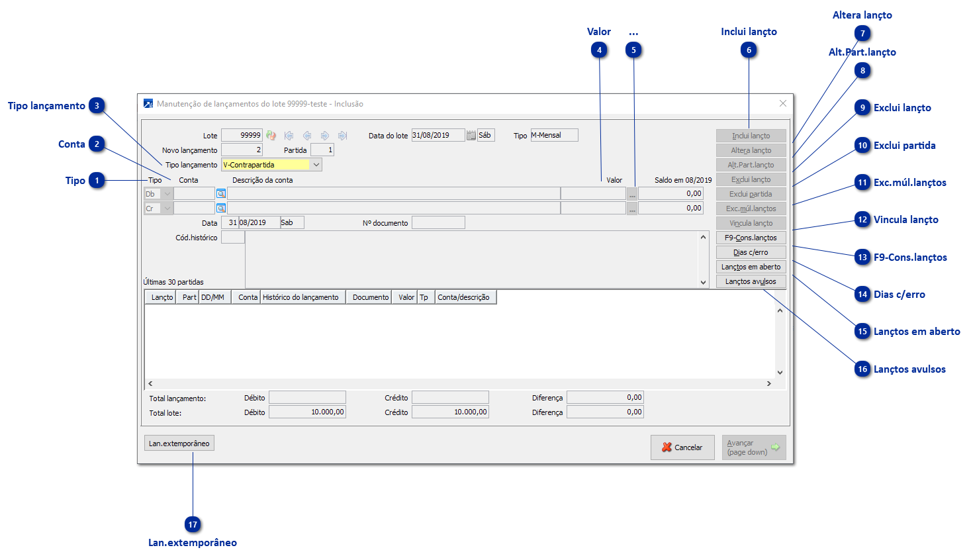This screenshot has width=971, height=560.
Task: Click history text scroll-down arrow
Action: tap(703, 282)
